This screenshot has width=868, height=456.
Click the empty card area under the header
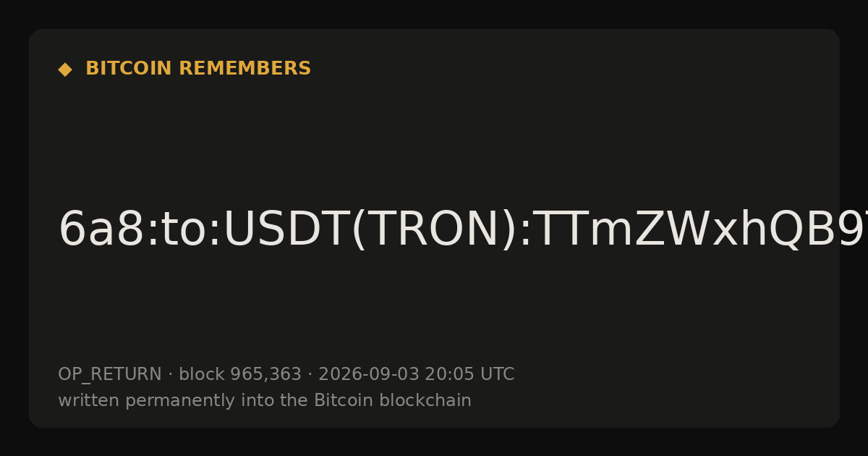(434, 138)
